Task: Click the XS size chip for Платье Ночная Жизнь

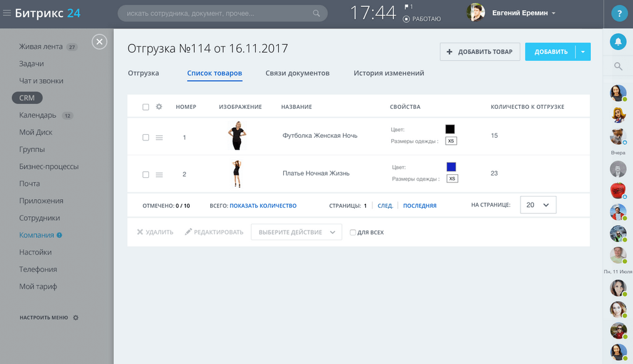Action: click(452, 179)
